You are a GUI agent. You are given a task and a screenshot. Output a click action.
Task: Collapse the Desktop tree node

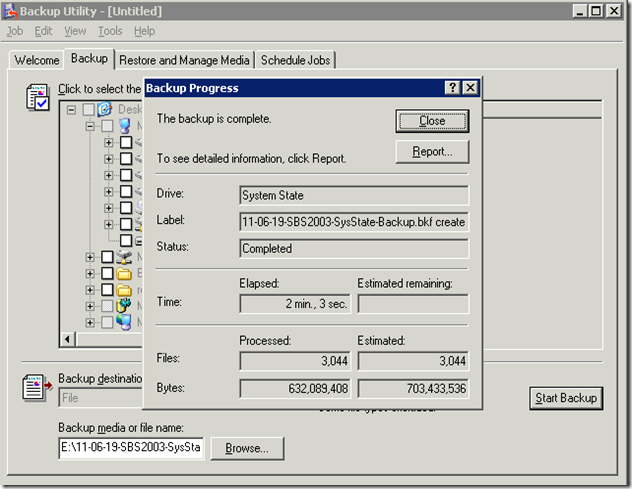point(71,110)
